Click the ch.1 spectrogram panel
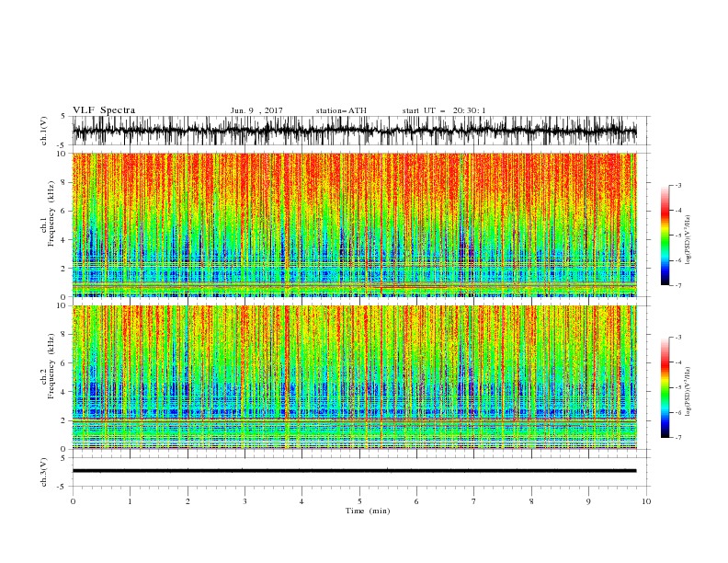 [354, 224]
